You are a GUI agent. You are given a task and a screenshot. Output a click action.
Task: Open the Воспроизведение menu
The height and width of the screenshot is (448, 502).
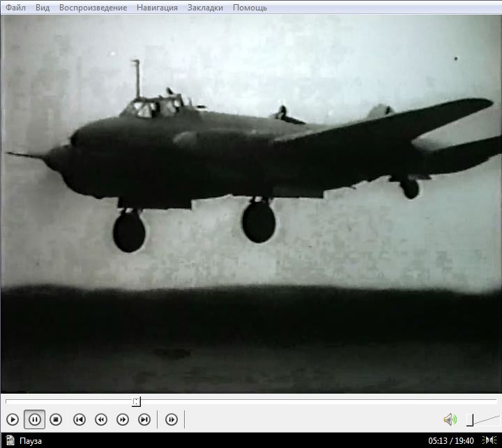tap(93, 8)
